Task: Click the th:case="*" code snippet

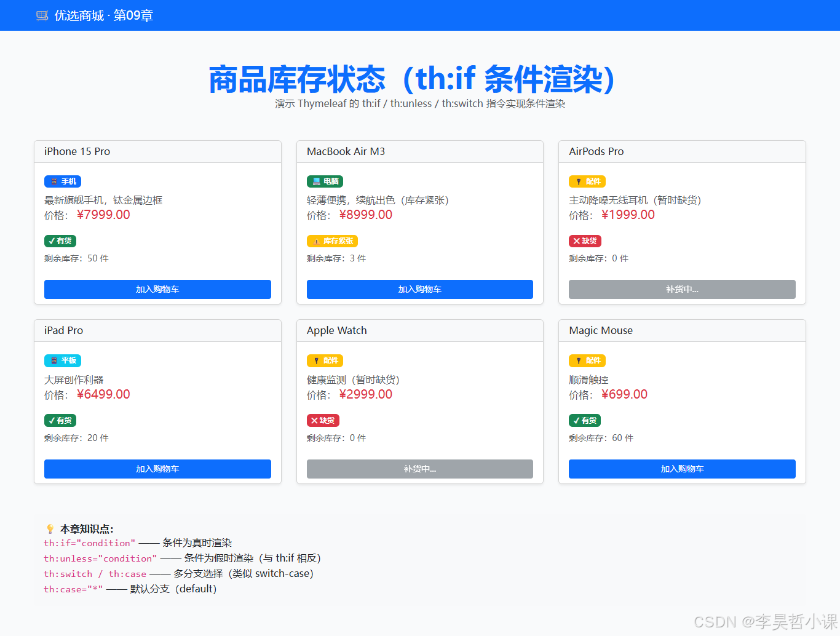Action: tap(73, 589)
